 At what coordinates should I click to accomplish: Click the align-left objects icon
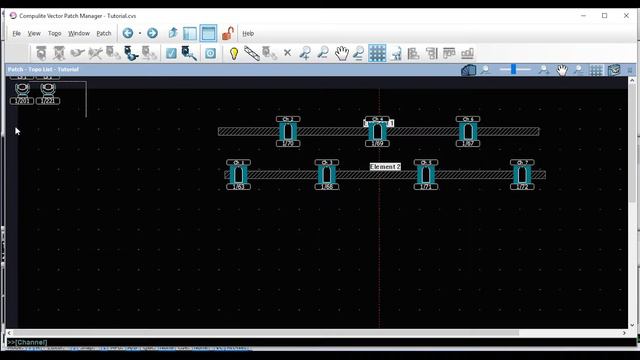[413, 53]
